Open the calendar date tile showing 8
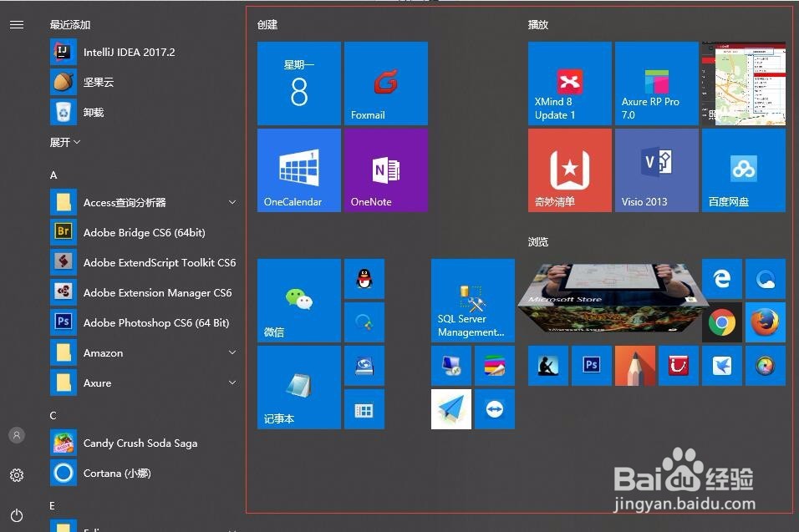The width and height of the screenshot is (799, 532). coord(298,84)
